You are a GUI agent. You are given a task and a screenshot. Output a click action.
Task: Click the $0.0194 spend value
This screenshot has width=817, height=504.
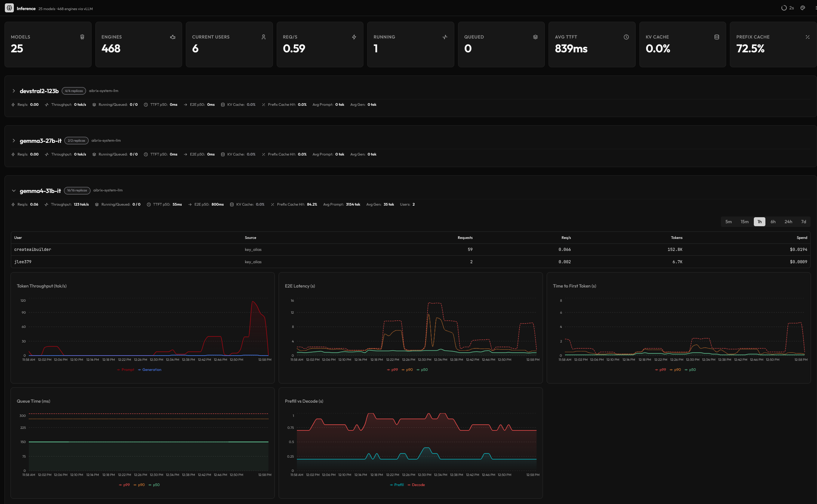tap(799, 249)
